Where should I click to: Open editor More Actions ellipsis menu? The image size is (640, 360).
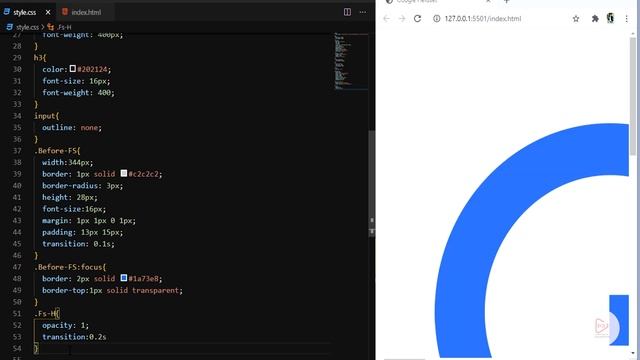coord(362,12)
